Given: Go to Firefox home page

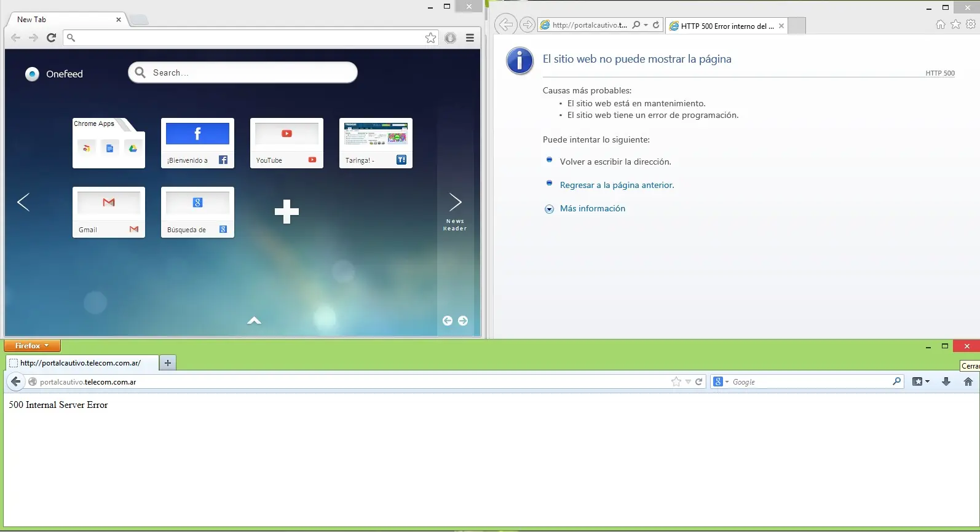Looking at the screenshot, I should 968,381.
